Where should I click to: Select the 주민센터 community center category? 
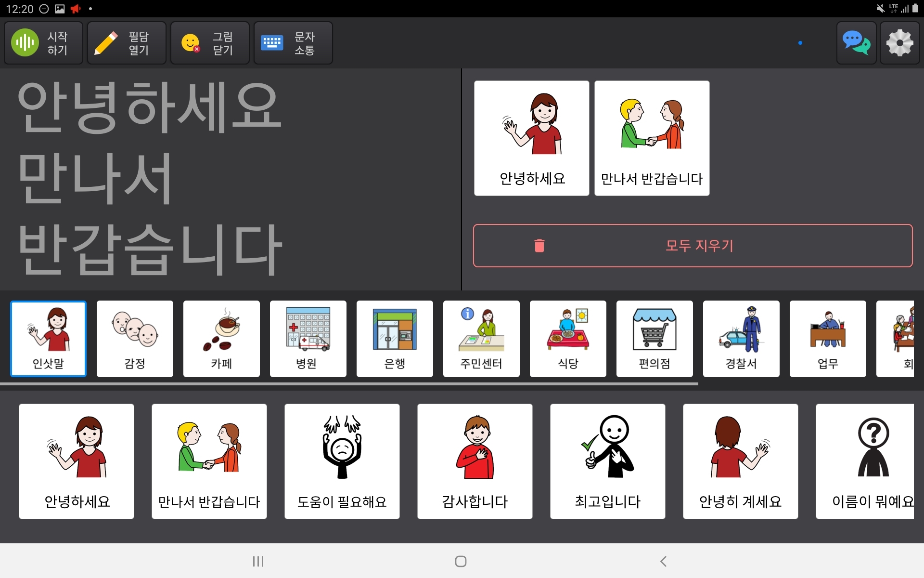tap(481, 339)
